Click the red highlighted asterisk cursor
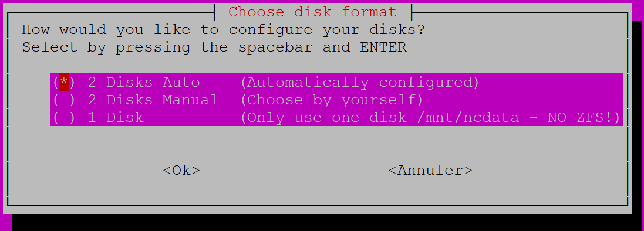This screenshot has height=231, width=644. (64, 83)
